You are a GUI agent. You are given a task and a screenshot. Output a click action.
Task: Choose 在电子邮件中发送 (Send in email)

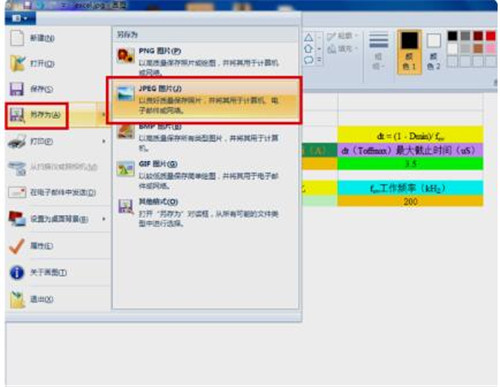[x=57, y=193]
